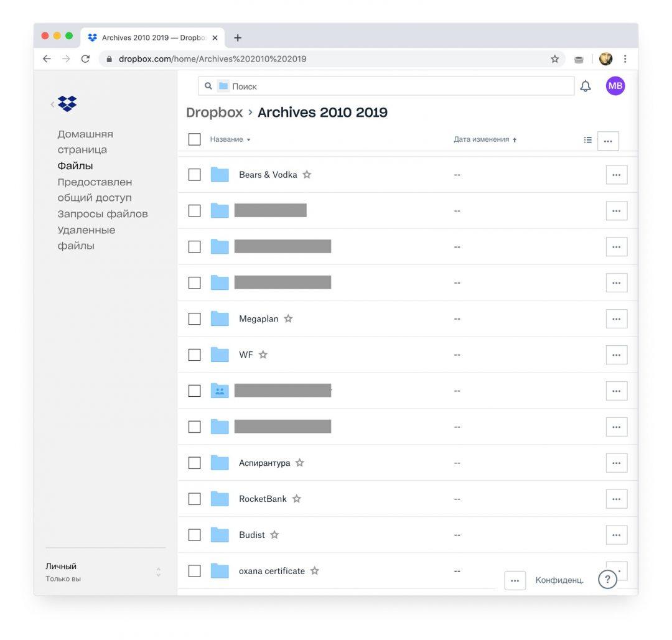This screenshot has width=672, height=640.
Task: Open more options for WF
Action: click(616, 355)
